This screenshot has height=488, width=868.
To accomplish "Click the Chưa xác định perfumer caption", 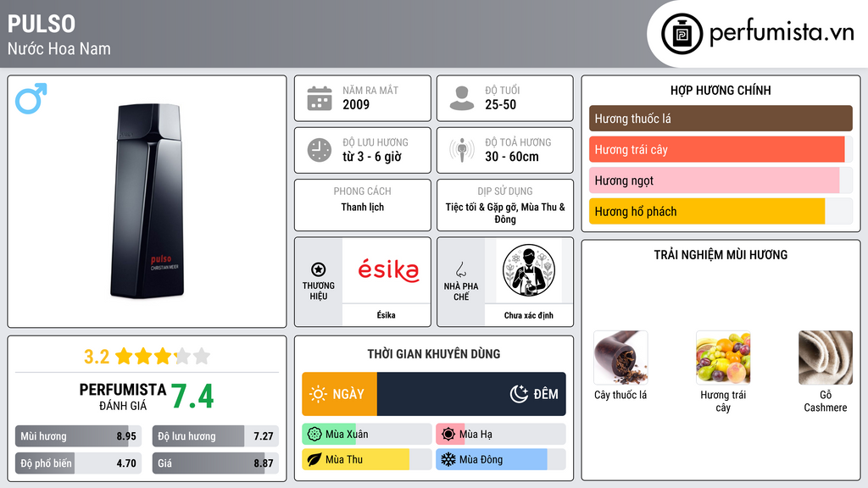I will point(529,315).
